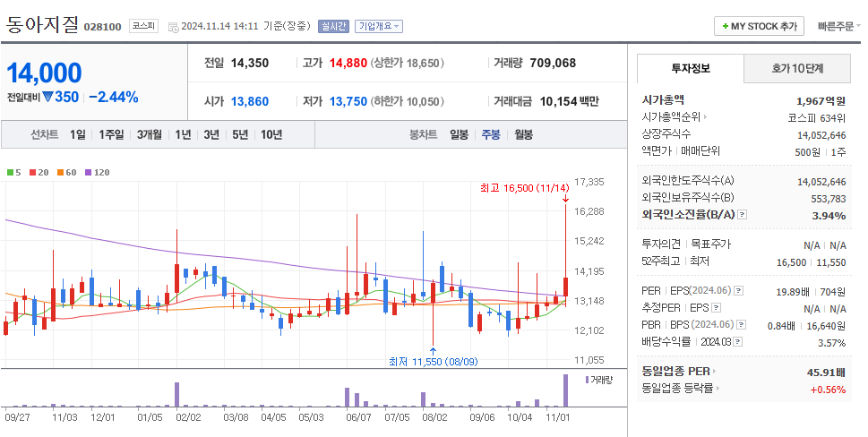Click the orange 60-day moving average swatch
The height and width of the screenshot is (437, 868).
tap(60, 173)
